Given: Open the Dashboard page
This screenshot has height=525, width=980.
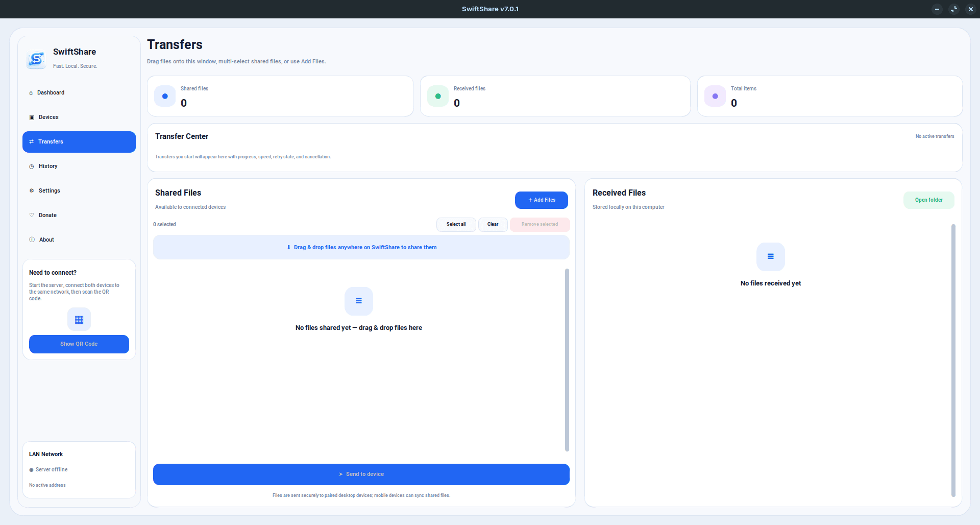Looking at the screenshot, I should pos(79,93).
